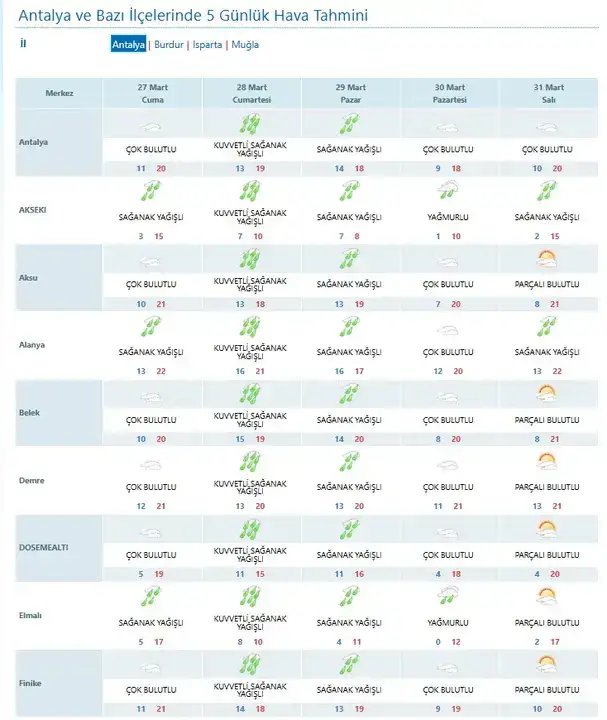This screenshot has height=720, width=607.
Task: Select the Antalya province tab
Action: pos(128,45)
